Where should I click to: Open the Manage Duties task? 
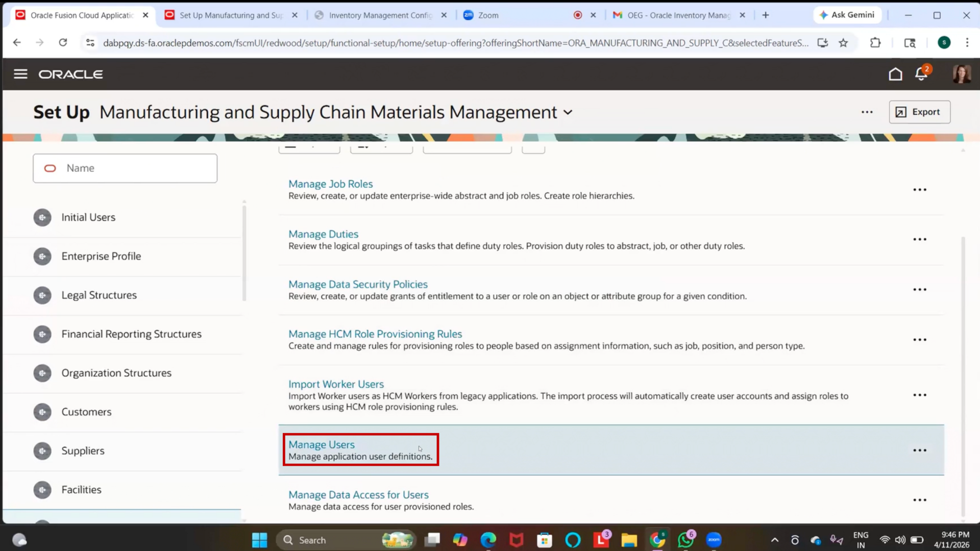(323, 234)
